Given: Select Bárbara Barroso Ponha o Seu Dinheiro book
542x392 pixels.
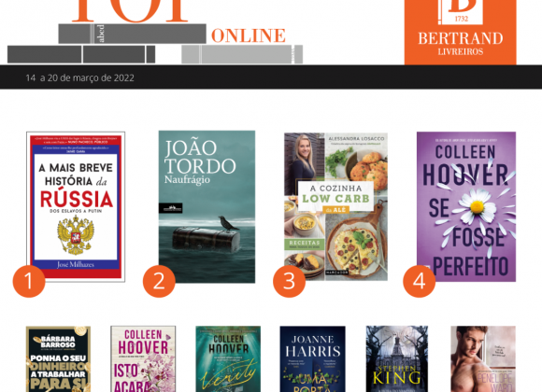Looking at the screenshot, I should 59,358.
